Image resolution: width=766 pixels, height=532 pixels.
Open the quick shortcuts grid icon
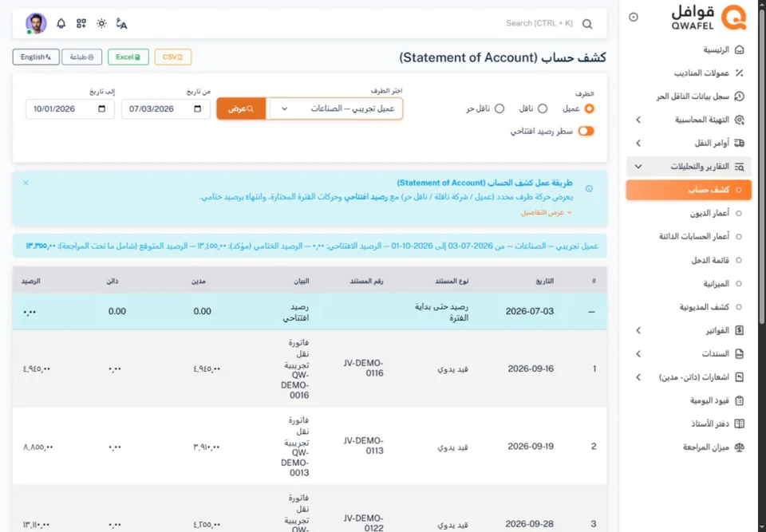click(81, 23)
